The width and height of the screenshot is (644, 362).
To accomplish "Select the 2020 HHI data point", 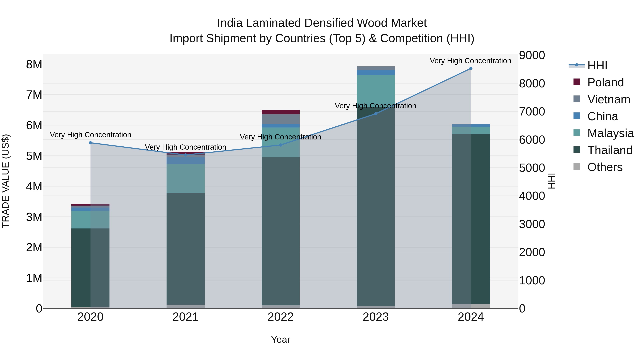I will (x=91, y=143).
